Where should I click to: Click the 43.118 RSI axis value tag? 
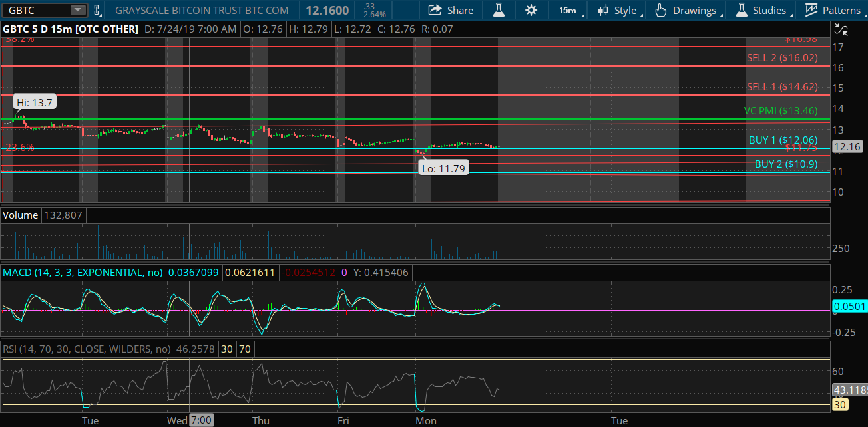(849, 391)
